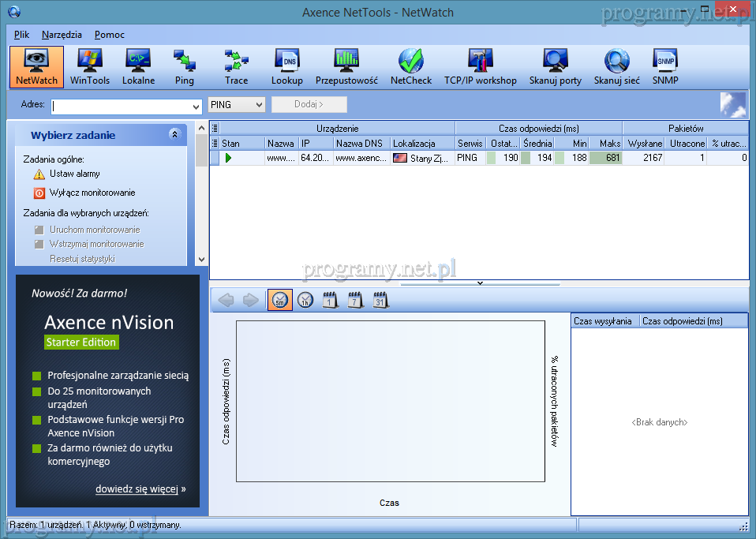This screenshot has width=756, height=539.
Task: Click the Adres input field
Action: (121, 107)
